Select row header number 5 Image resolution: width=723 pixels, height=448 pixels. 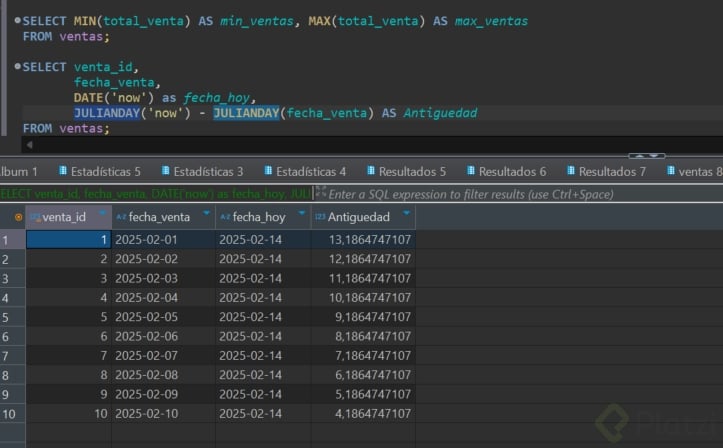(x=12, y=317)
